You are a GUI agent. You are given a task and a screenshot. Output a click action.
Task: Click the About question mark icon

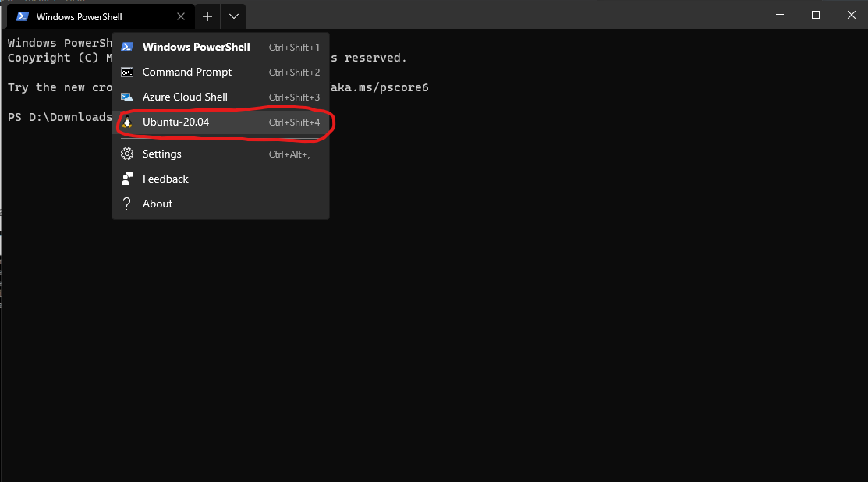(127, 204)
